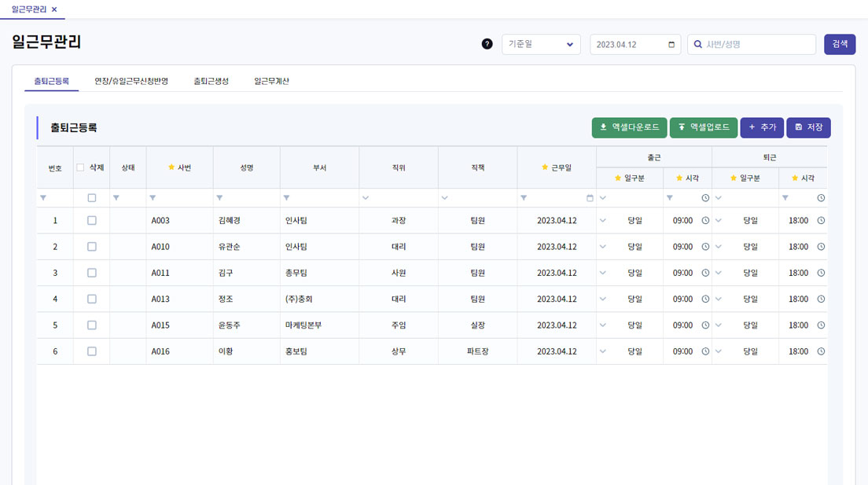This screenshot has width=868, height=485.
Task: Open calendar icon in 2023.04.12 search date field
Action: pos(671,45)
